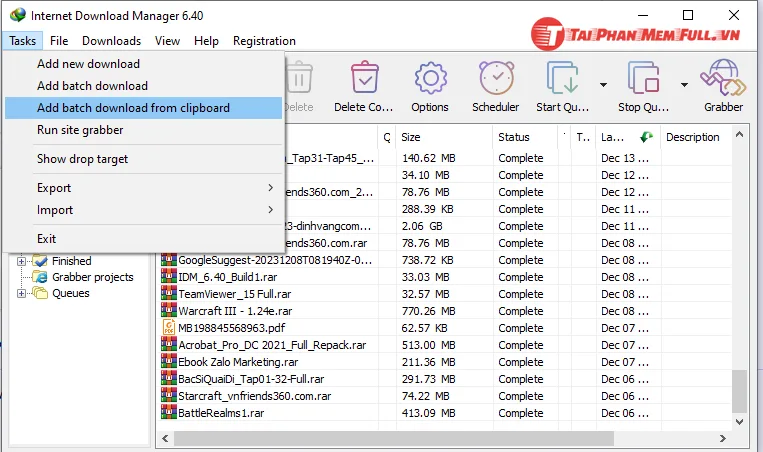Screen dimensions: 763x452
Task: Open the View menu
Action: click(167, 41)
